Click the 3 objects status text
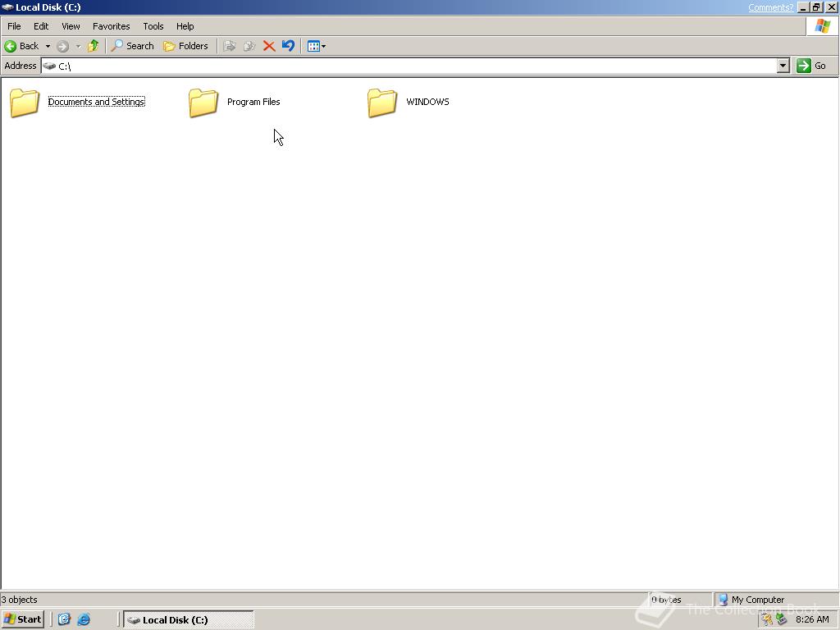 pyautogui.click(x=20, y=600)
